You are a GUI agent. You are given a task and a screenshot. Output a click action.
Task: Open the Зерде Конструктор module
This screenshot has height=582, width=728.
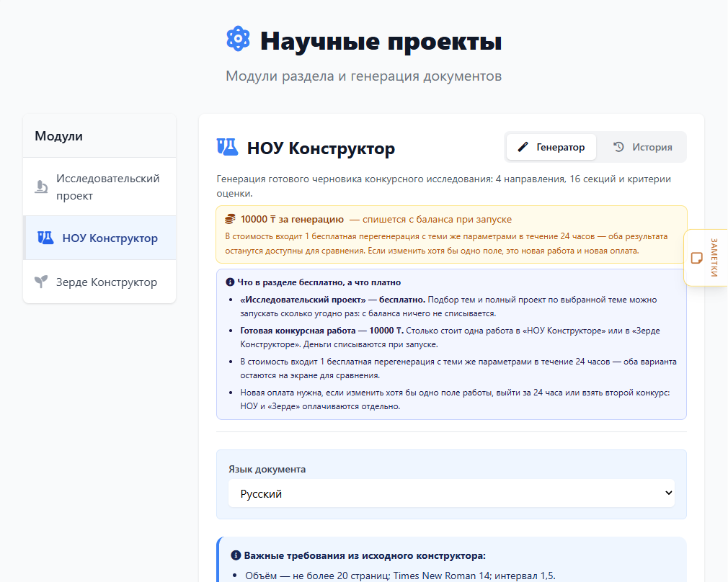coord(99,282)
